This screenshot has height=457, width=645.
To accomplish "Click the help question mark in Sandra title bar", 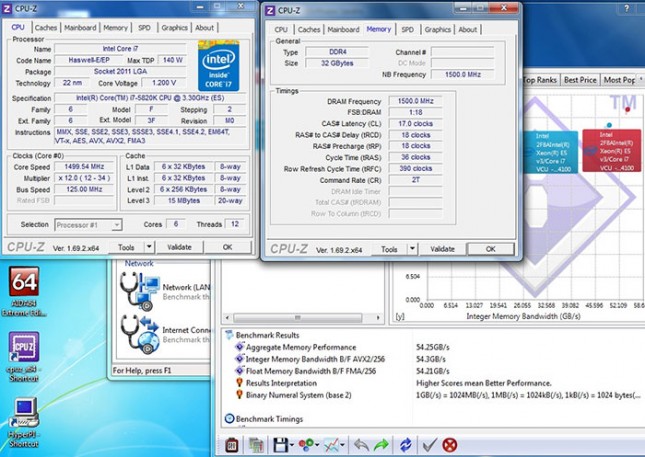I will 626,8.
